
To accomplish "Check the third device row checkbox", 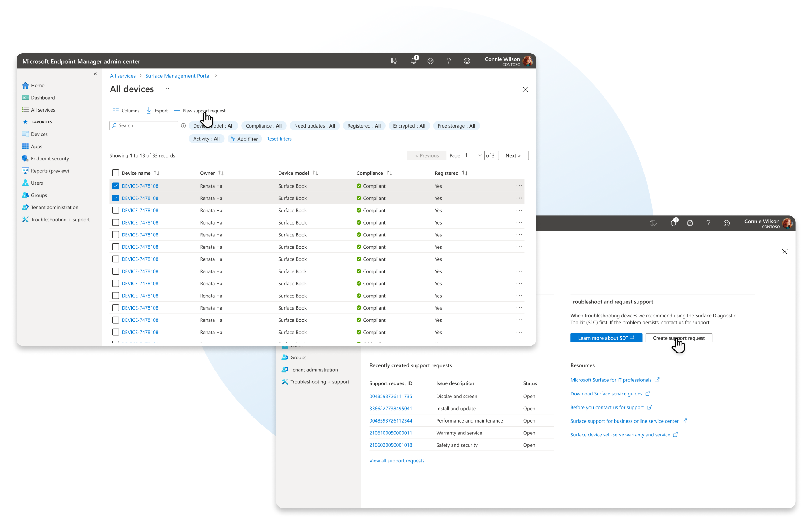I will click(x=116, y=210).
